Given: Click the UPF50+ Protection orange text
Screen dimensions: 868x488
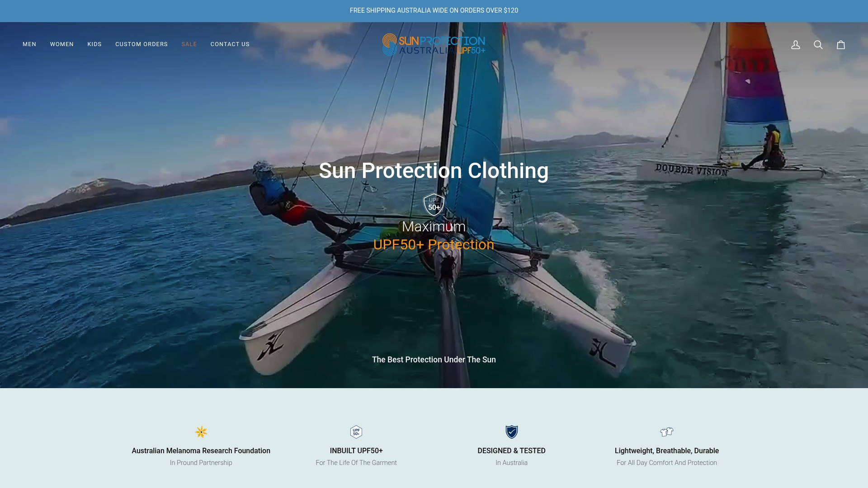Looking at the screenshot, I should (434, 245).
